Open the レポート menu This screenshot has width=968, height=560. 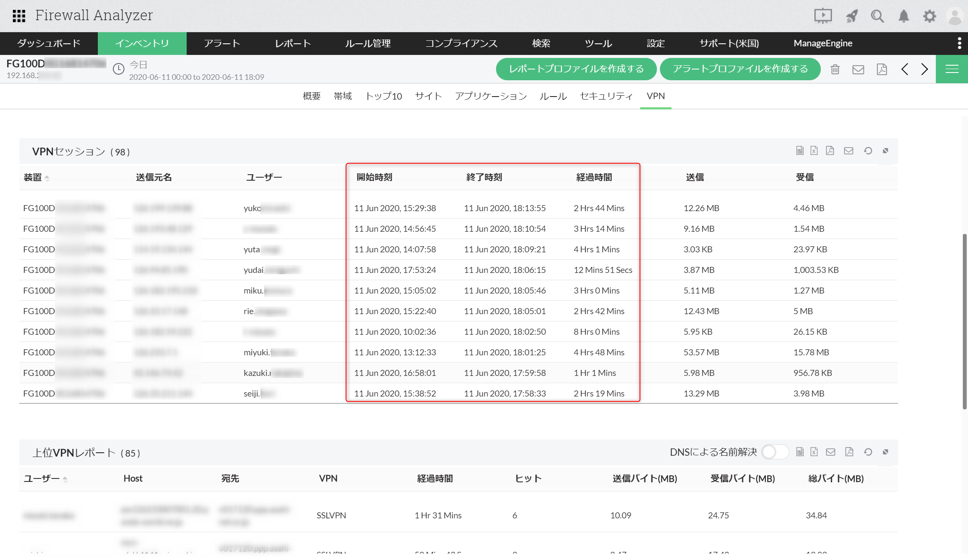[293, 43]
